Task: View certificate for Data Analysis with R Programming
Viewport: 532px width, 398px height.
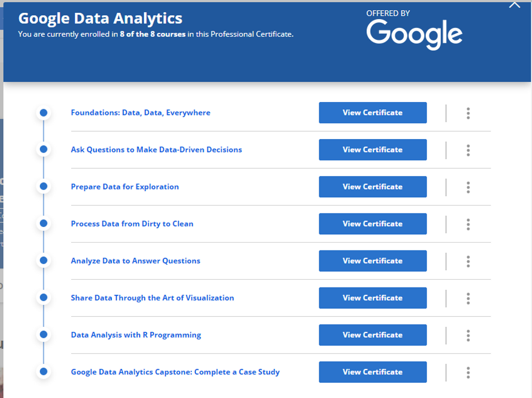Action: pos(372,335)
